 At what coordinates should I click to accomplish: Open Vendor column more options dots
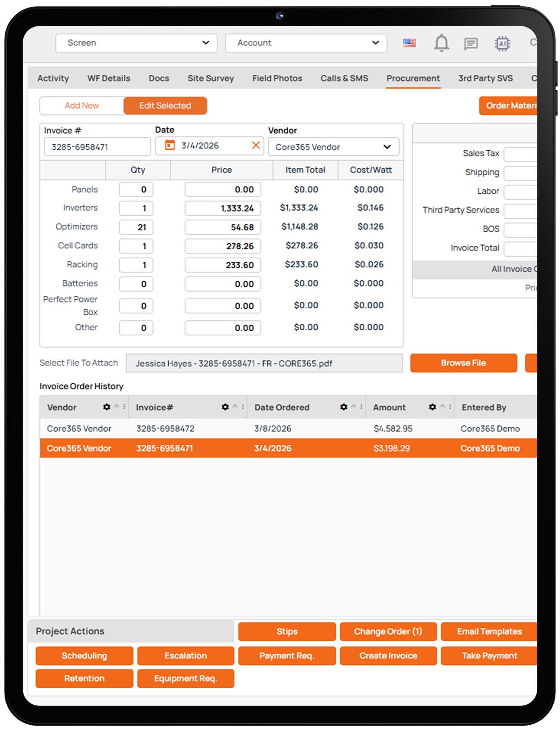[124, 407]
